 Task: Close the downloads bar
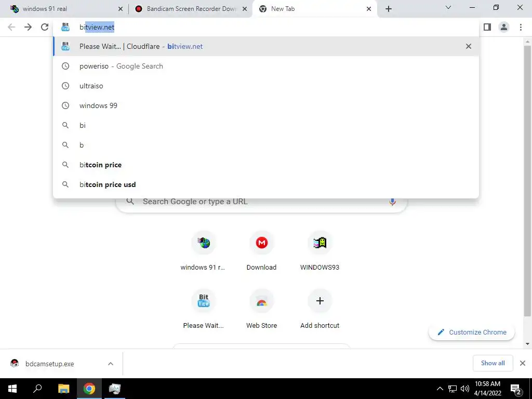523,363
